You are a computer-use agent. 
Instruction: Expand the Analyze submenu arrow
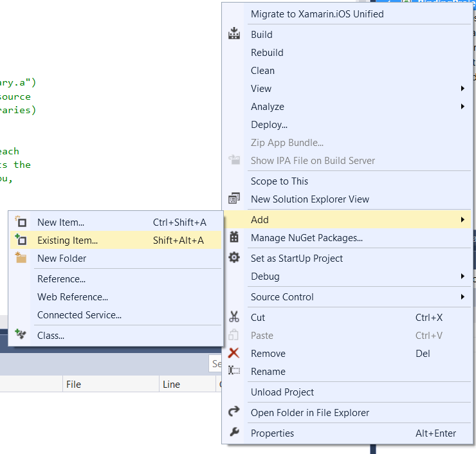(462, 107)
